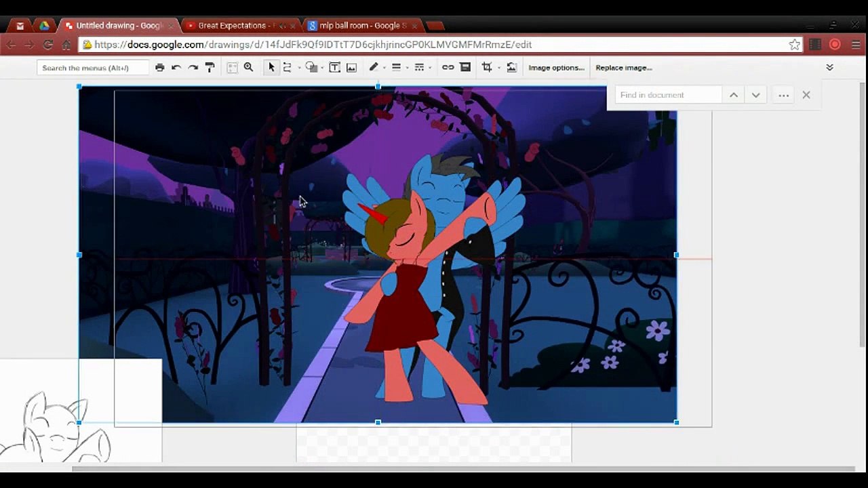The width and height of the screenshot is (868, 488).
Task: Switch to the Untitled drawing tab
Action: pyautogui.click(x=119, y=26)
